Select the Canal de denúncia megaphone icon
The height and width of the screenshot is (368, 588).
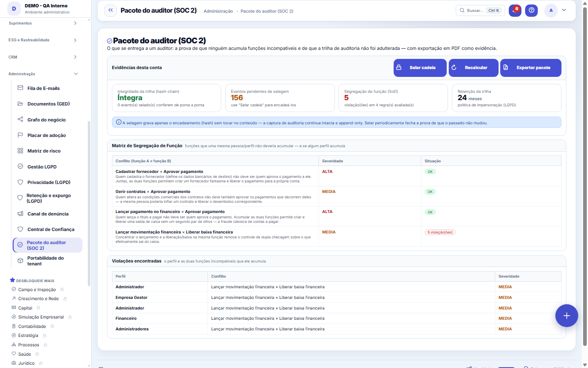pyautogui.click(x=20, y=213)
